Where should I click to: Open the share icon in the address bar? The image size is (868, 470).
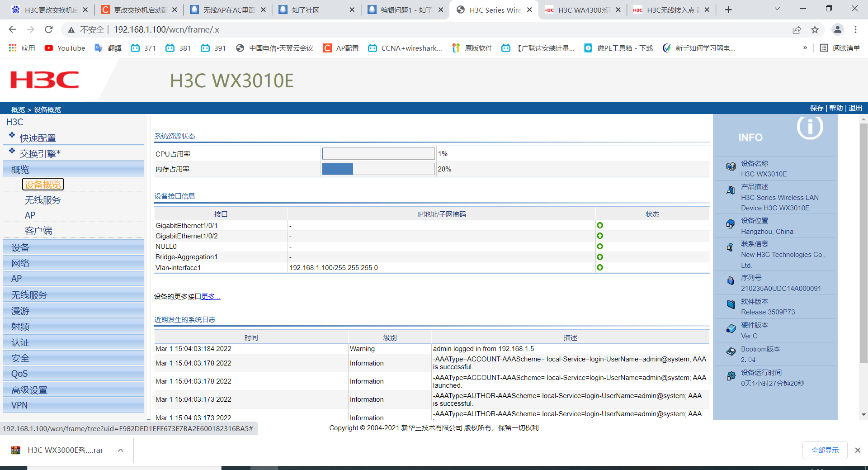click(797, 30)
